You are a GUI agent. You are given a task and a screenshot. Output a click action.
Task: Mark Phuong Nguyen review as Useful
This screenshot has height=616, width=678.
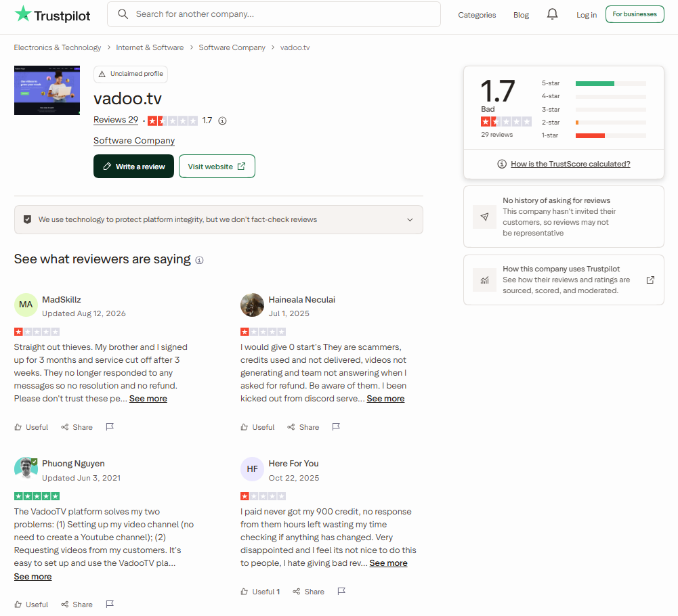31,604
